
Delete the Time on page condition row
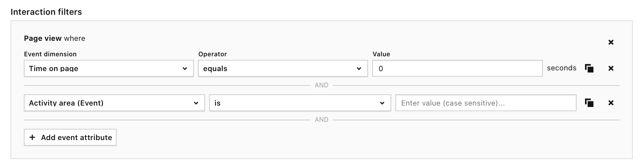pos(611,68)
